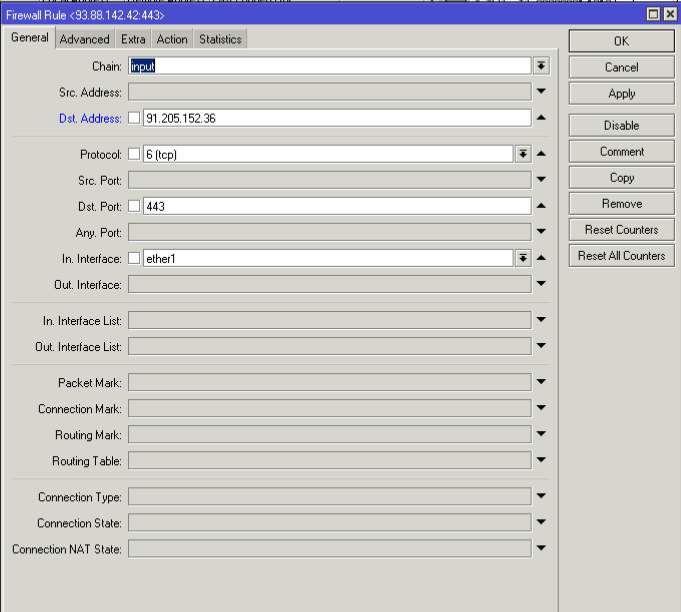The image size is (681, 612).
Task: Expand the Routing Mark field
Action: 541,433
